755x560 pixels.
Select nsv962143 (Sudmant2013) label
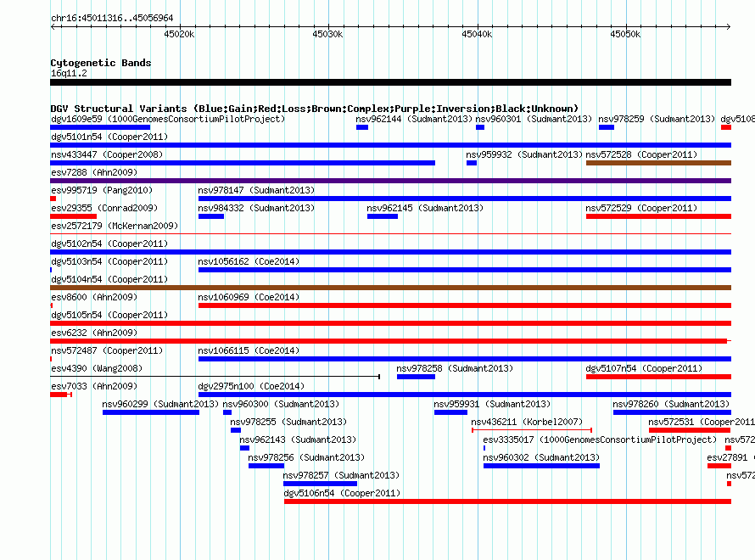coord(298,440)
